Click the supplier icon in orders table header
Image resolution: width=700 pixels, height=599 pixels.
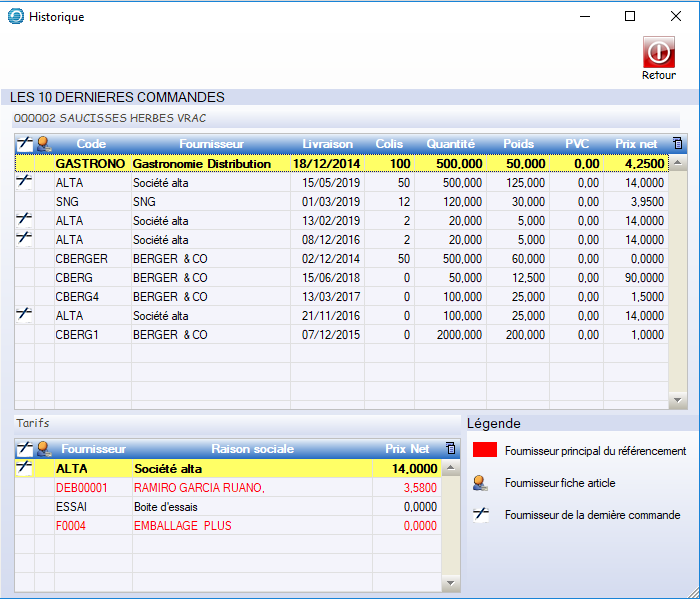(44, 144)
